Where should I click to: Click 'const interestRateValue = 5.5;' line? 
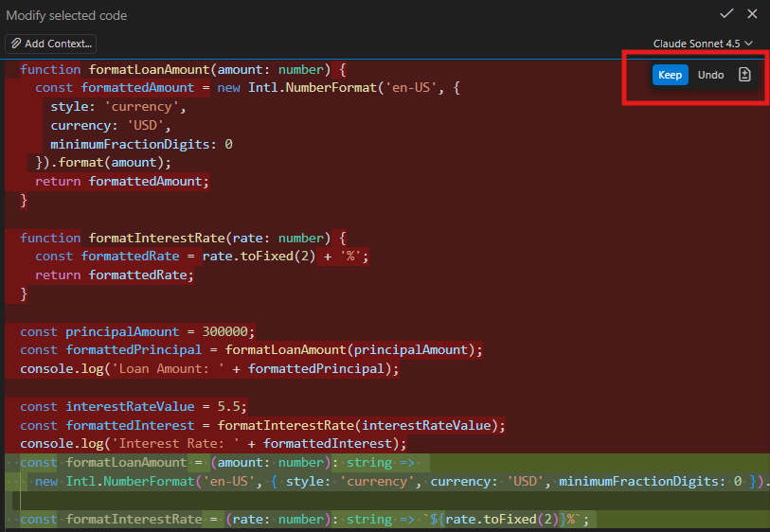point(134,407)
